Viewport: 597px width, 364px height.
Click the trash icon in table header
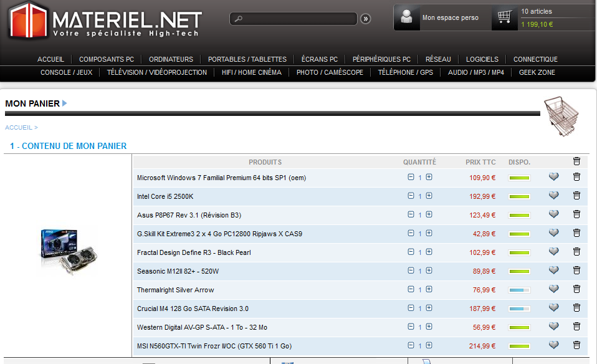coord(576,161)
